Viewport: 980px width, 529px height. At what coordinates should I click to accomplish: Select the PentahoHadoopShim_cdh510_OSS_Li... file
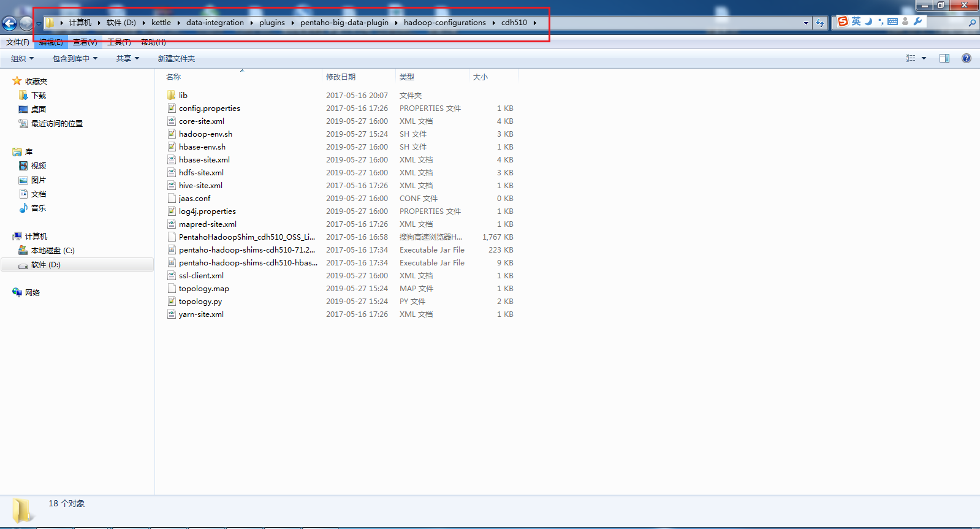coord(247,237)
